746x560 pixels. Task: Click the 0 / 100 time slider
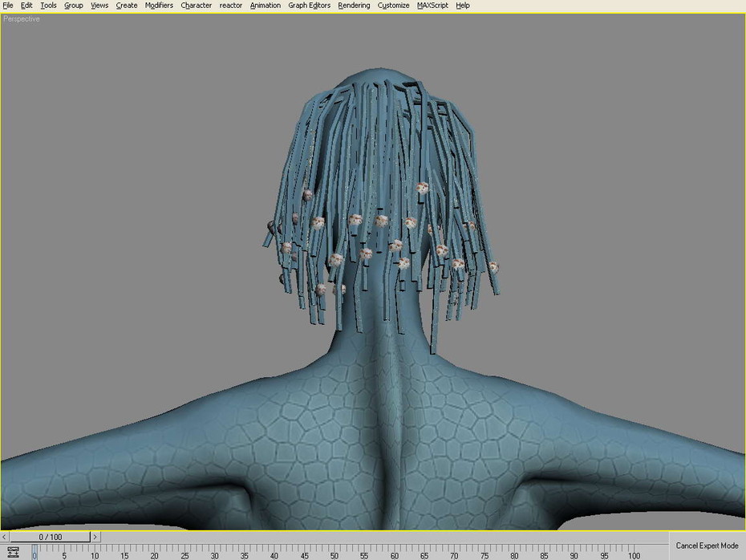click(x=50, y=537)
